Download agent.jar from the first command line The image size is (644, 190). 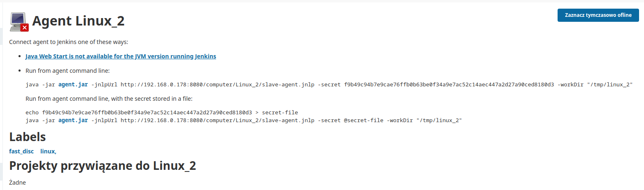click(x=73, y=84)
